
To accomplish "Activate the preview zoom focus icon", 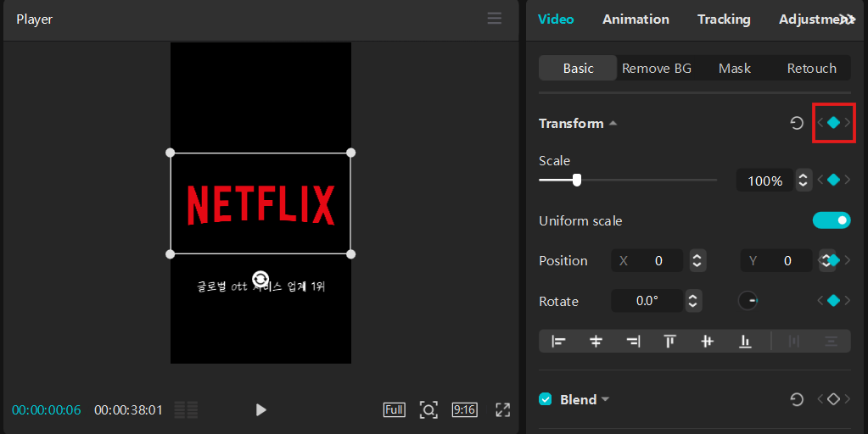I will (428, 409).
